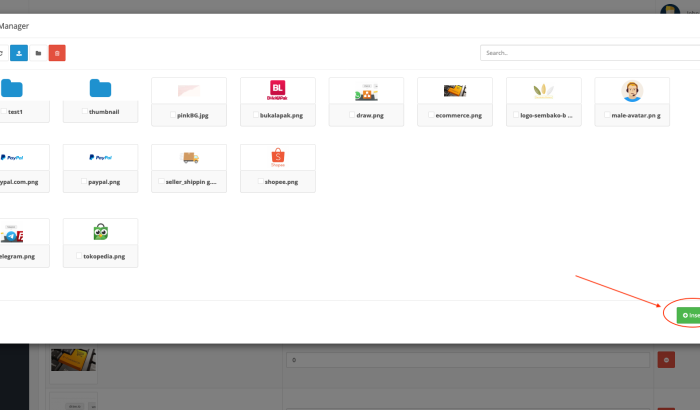Viewport: 700px width, 410px height.
Task: Click the user avatar in background header
Action: (x=670, y=9)
